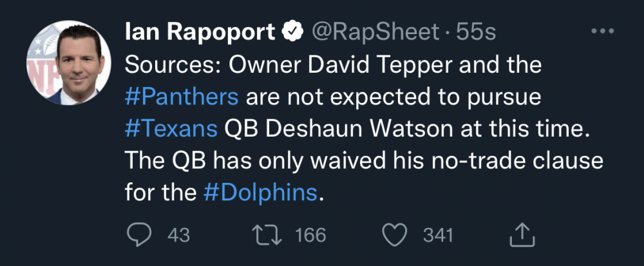Click the 'are not expected to pursue' text
The height and width of the screenshot is (266, 644).
pos(394,97)
